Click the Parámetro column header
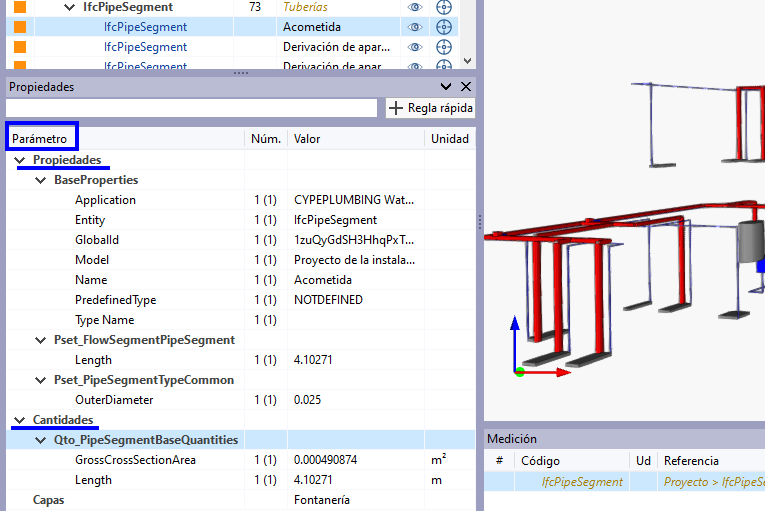Viewport: 765px width, 511px height. [40, 139]
